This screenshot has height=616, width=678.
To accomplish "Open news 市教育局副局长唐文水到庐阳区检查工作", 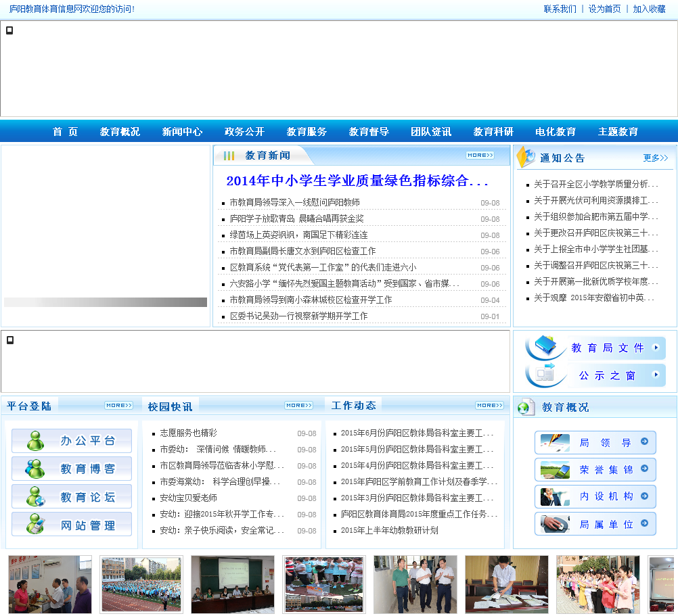I will 302,251.
